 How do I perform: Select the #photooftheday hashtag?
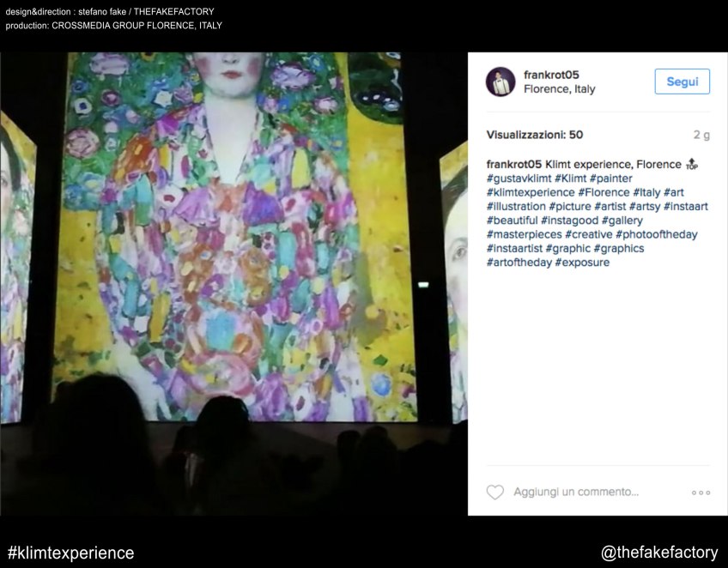pos(657,234)
